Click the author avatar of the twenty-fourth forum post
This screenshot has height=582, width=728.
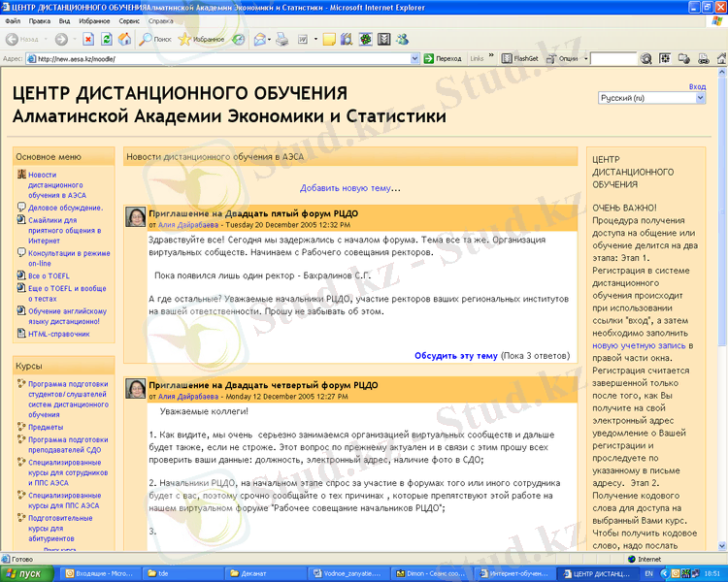(136, 388)
